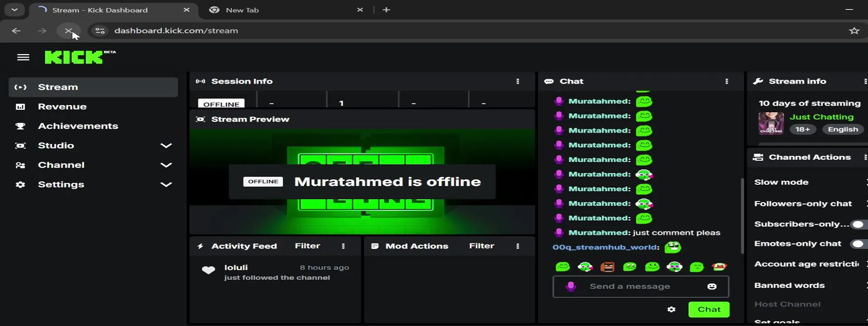The height and width of the screenshot is (326, 868).
Task: Click Followers-only chat option
Action: click(803, 204)
